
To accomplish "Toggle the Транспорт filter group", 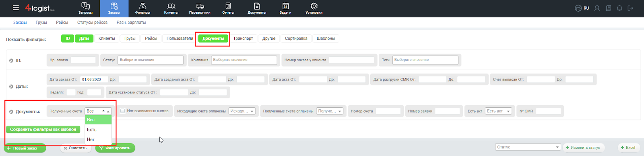I will point(243,38).
